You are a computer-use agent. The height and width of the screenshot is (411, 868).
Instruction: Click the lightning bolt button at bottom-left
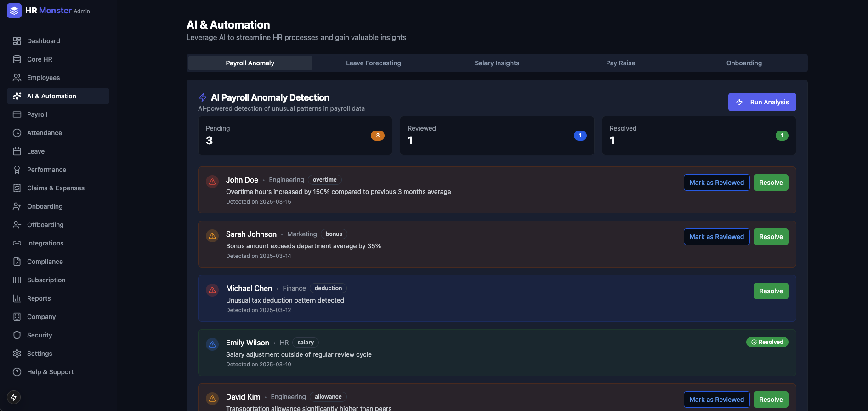[14, 397]
